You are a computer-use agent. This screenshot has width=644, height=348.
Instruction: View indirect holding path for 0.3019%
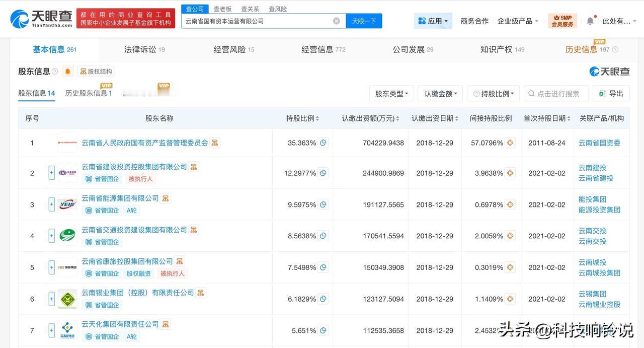click(510, 267)
